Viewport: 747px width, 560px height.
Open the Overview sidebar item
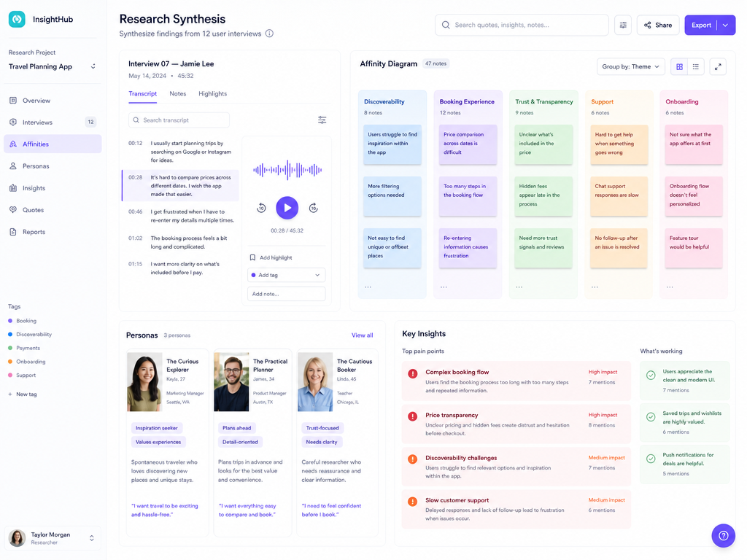pyautogui.click(x=53, y=101)
